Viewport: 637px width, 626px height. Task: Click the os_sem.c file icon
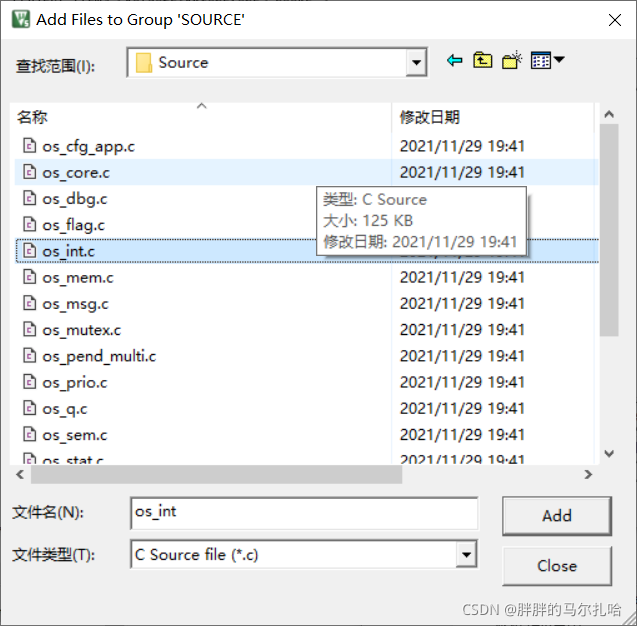coord(29,434)
